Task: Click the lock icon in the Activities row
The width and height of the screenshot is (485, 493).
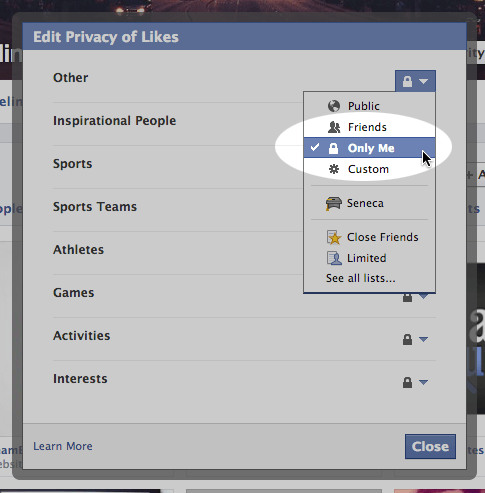Action: pyautogui.click(x=407, y=339)
